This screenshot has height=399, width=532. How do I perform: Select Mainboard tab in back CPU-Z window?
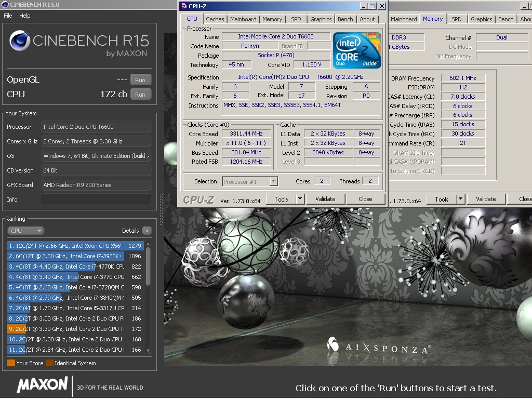click(x=404, y=19)
